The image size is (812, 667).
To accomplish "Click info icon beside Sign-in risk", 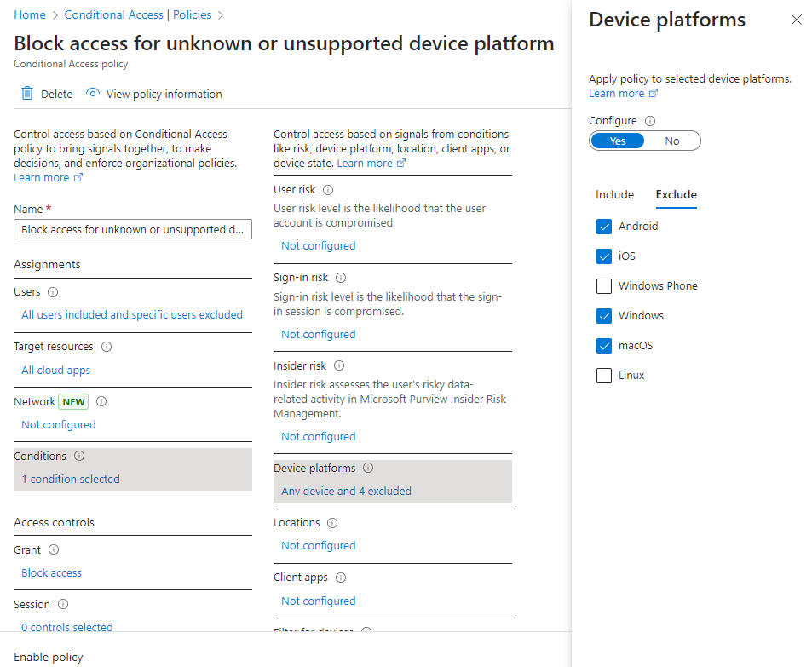I will click(341, 278).
